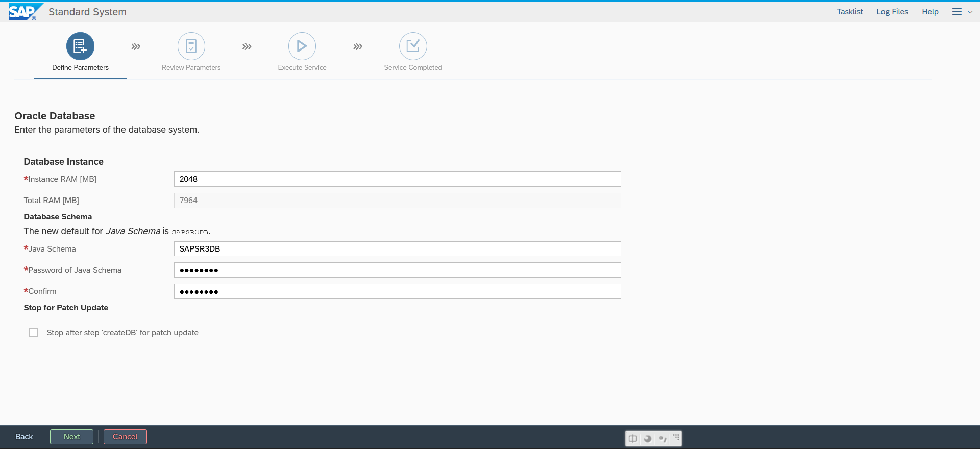Open the Tasklist menu
This screenshot has height=449, width=980.
[x=849, y=12]
